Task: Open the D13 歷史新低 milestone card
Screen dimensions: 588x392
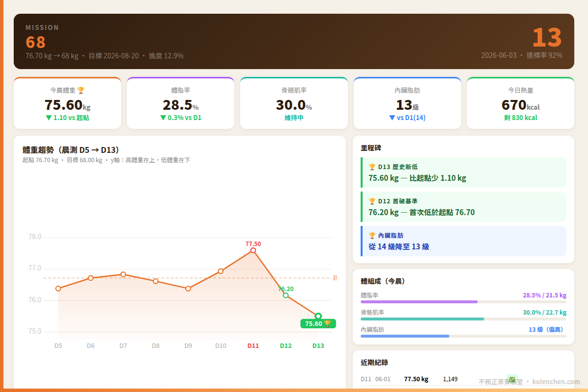Action: pos(464,172)
